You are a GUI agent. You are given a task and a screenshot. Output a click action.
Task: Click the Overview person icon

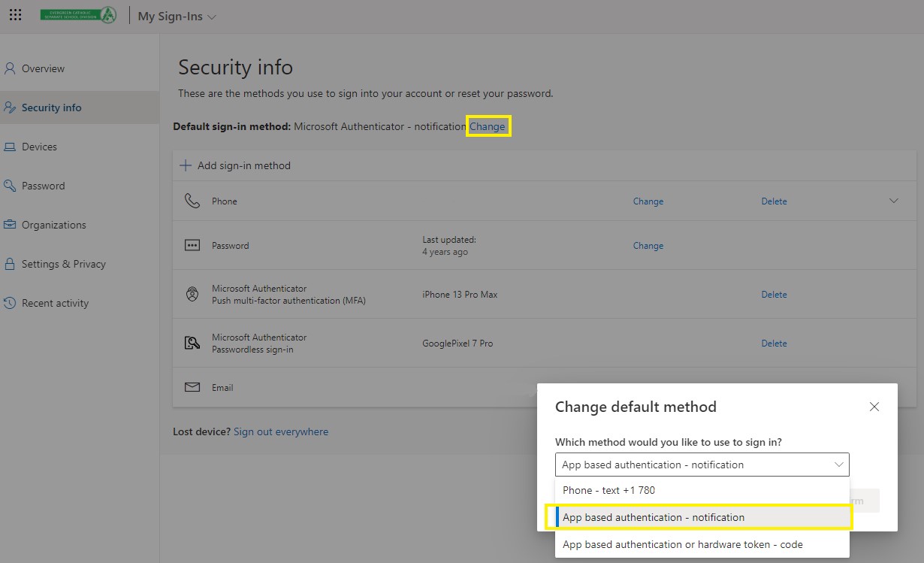(x=10, y=68)
